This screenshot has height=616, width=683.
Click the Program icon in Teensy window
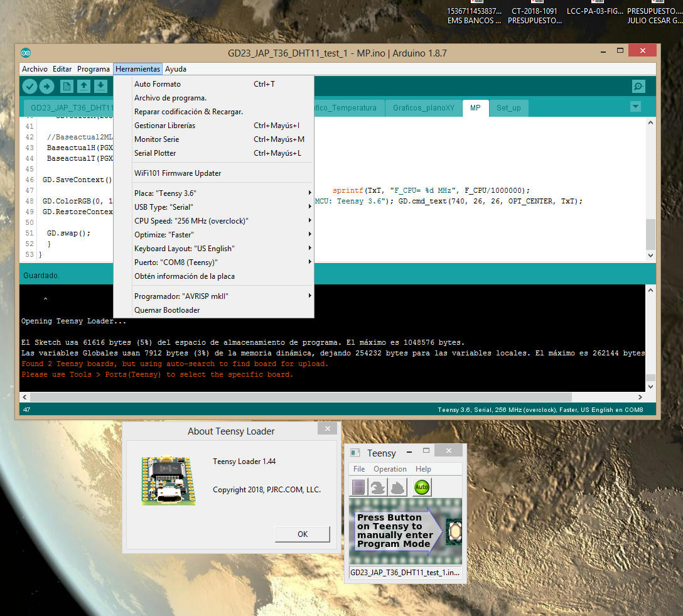378,487
